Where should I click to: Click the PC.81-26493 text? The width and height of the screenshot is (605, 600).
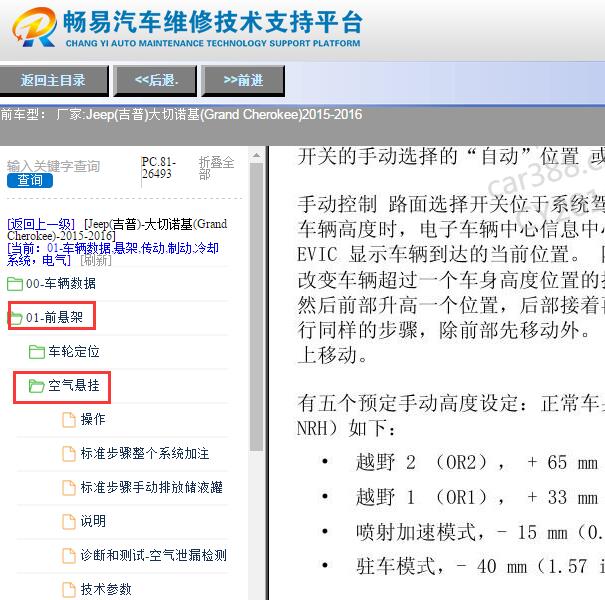[159, 168]
